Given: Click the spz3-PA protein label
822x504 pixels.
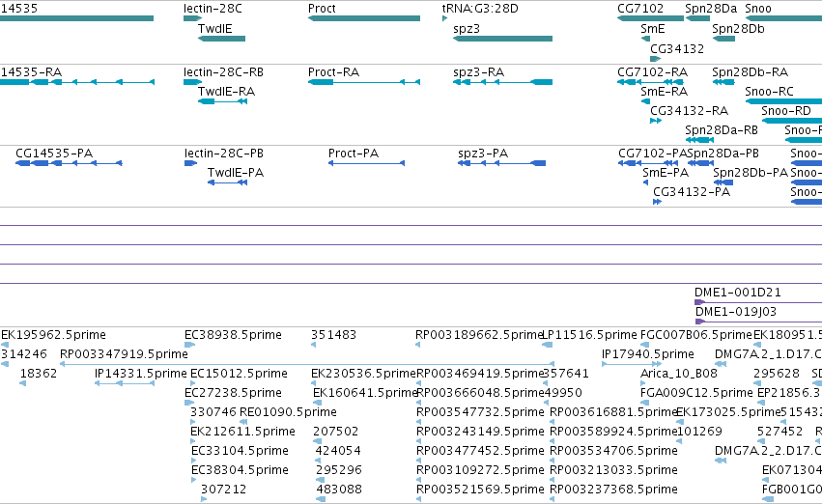Looking at the screenshot, I should 483,153.
